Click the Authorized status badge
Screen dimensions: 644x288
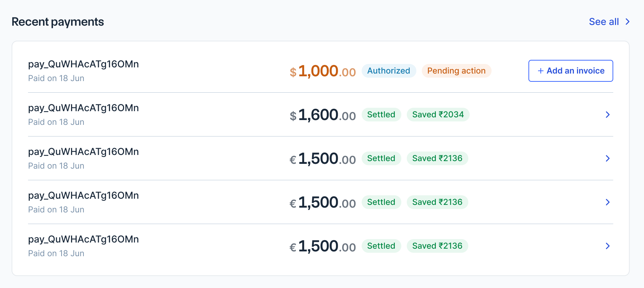point(389,71)
